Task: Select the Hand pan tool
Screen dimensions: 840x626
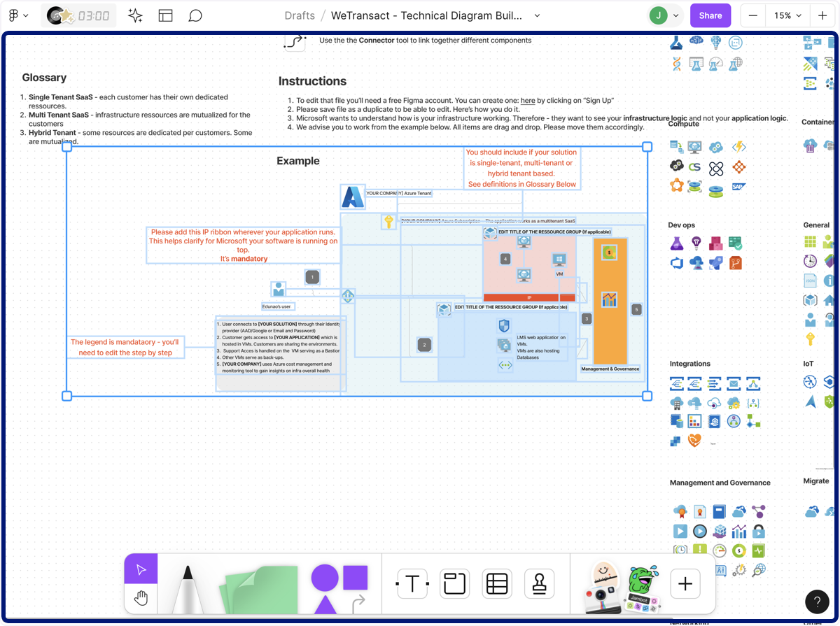Action: pyautogui.click(x=141, y=599)
